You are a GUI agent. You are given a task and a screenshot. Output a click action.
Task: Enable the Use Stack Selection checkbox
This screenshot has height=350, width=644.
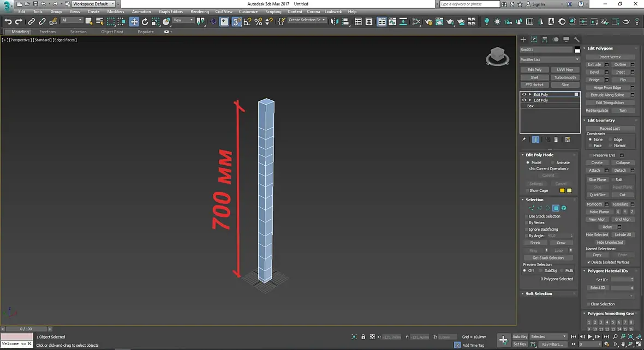[526, 216]
